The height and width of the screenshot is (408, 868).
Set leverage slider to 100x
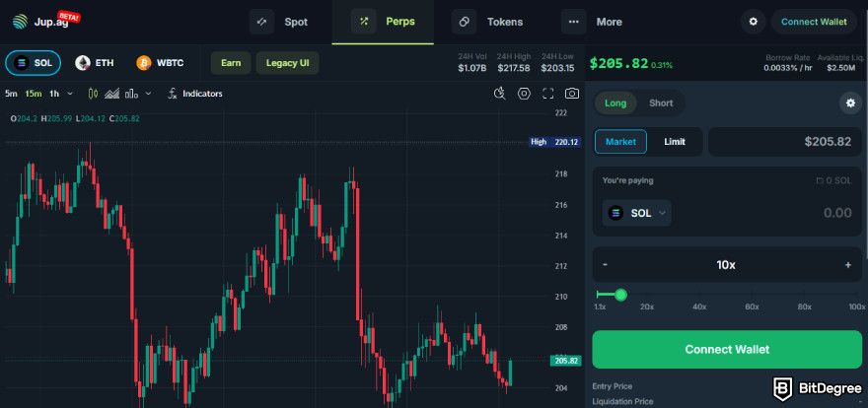pyautogui.click(x=857, y=306)
